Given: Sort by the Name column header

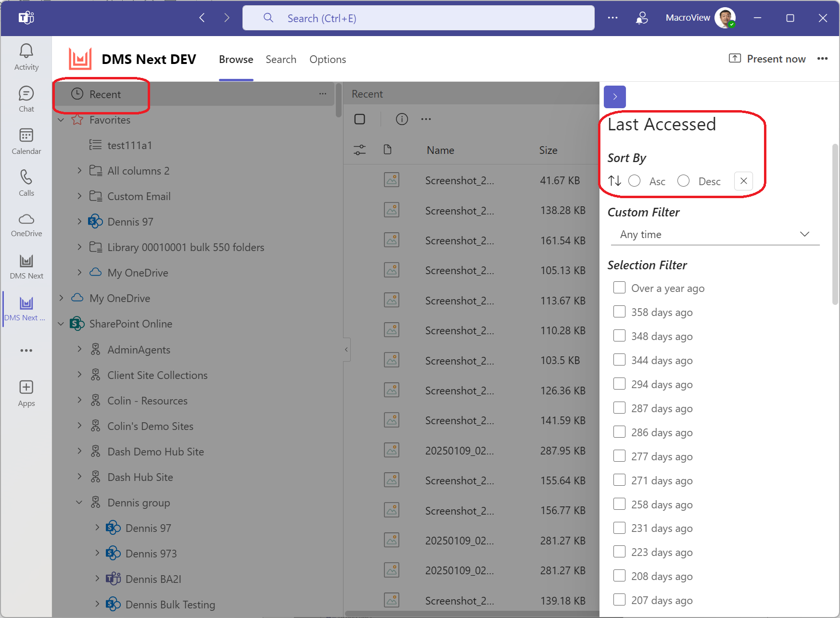Looking at the screenshot, I should tap(440, 150).
